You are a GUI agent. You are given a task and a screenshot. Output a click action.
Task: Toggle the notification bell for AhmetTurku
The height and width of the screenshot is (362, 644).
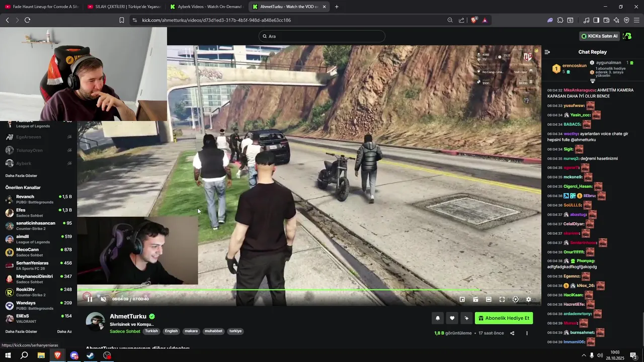pos(438,318)
